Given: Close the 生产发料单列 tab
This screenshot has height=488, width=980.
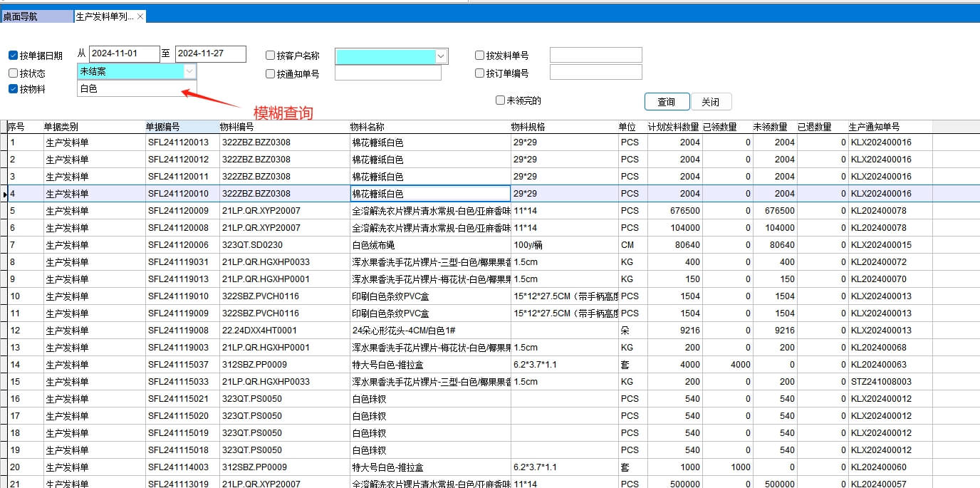Looking at the screenshot, I should [x=140, y=16].
